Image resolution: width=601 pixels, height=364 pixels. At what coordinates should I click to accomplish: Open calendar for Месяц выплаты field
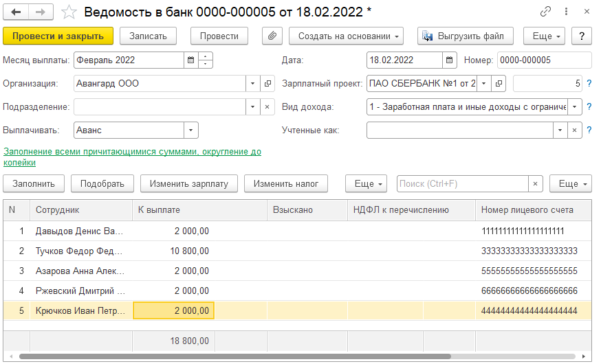click(190, 60)
